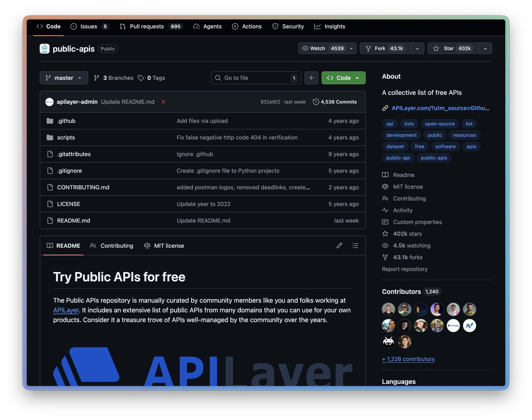
Task: Click the APILayer logo contributor avatar
Action: click(x=453, y=326)
